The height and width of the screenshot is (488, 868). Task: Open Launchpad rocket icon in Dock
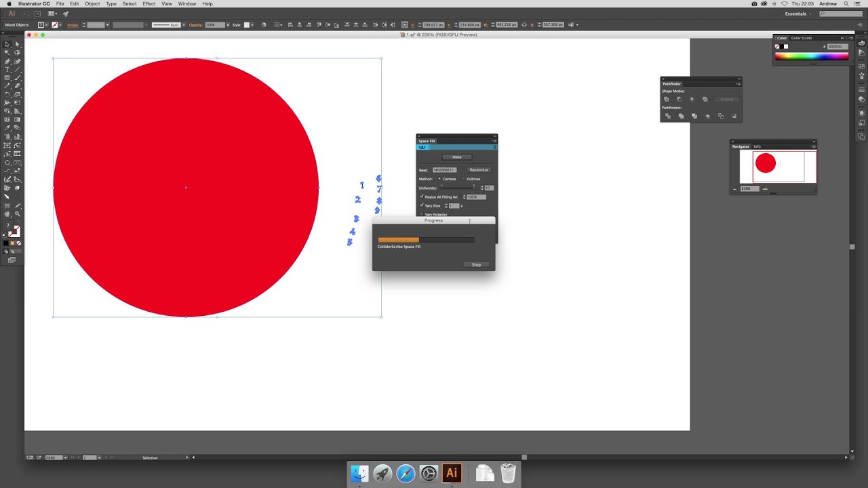pyautogui.click(x=382, y=473)
